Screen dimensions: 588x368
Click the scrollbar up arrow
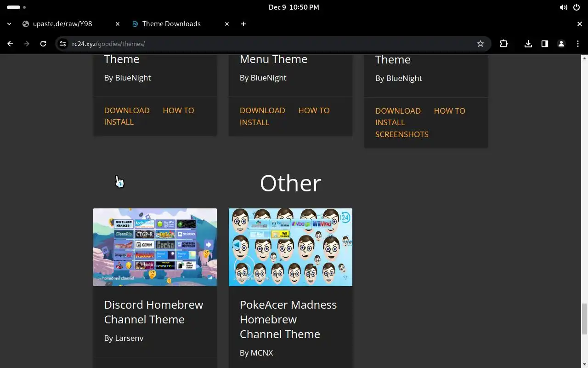tap(584, 58)
